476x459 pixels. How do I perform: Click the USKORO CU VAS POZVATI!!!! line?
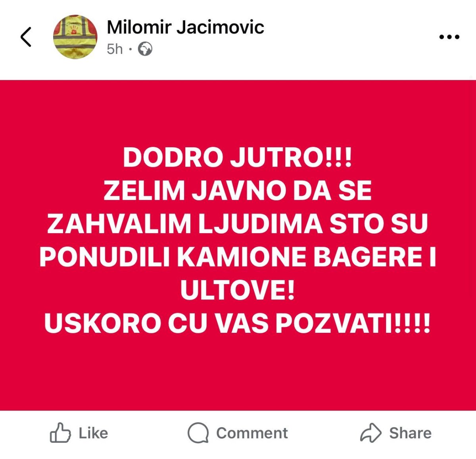238,324
